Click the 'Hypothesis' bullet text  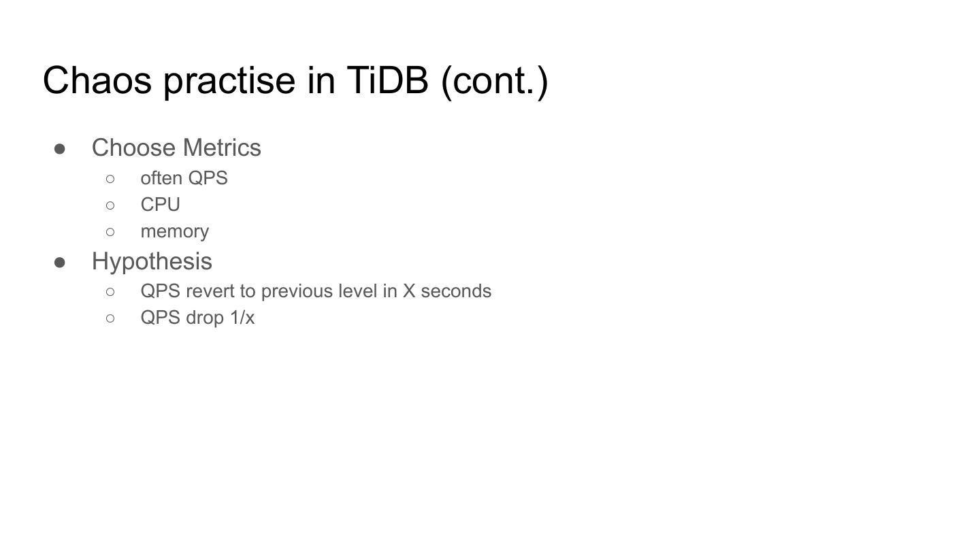click(x=152, y=261)
